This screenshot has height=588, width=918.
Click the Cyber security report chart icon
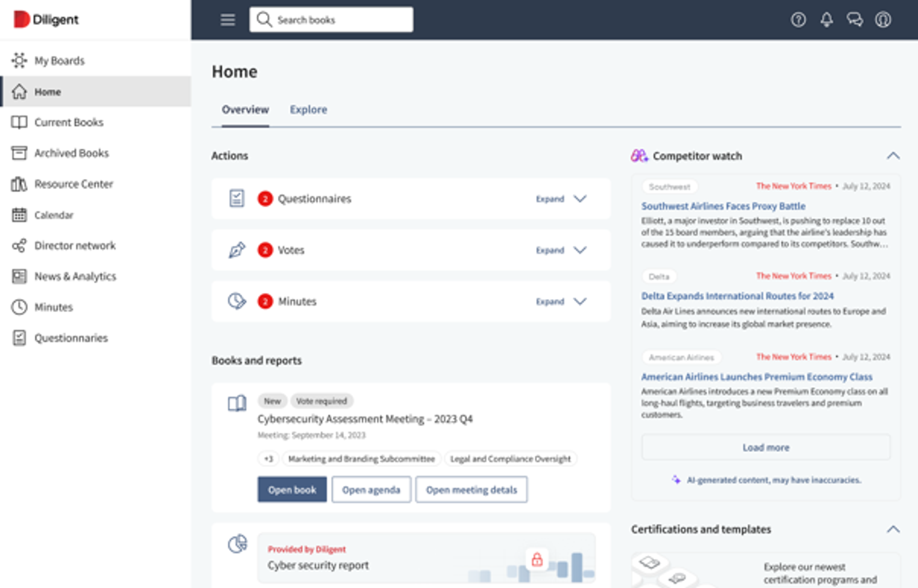238,544
